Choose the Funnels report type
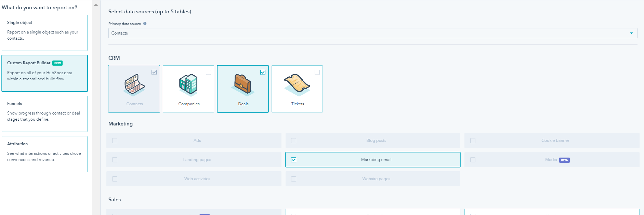Viewport: 644px width, 215px height. click(44, 114)
